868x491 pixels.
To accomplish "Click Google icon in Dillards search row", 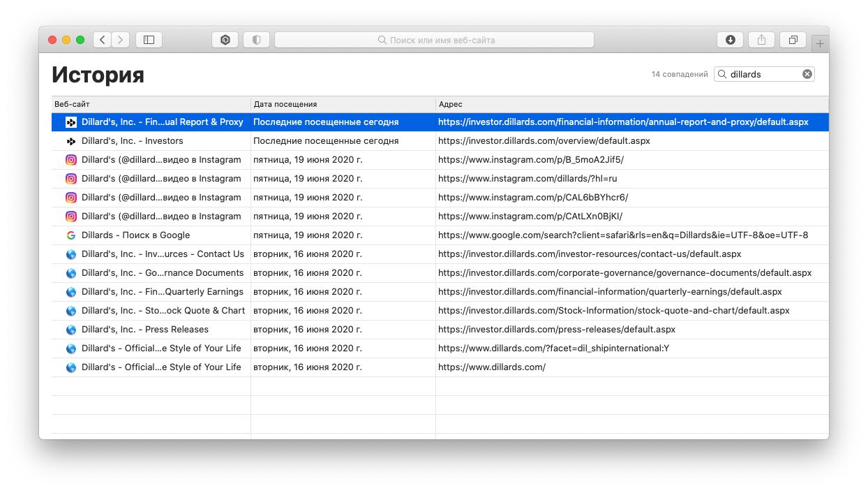I will pos(71,235).
